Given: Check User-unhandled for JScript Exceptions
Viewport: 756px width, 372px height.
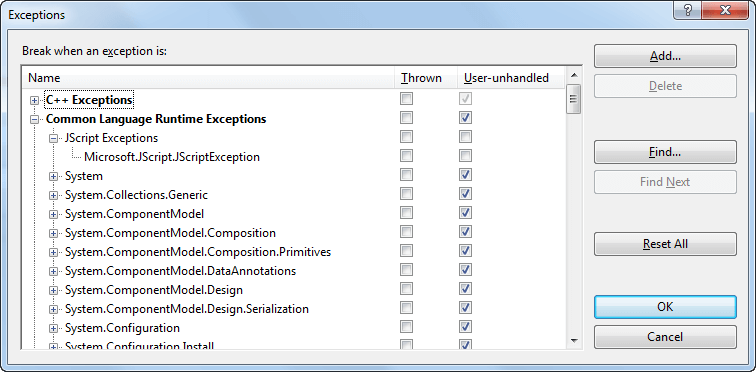Looking at the screenshot, I should pos(465,137).
